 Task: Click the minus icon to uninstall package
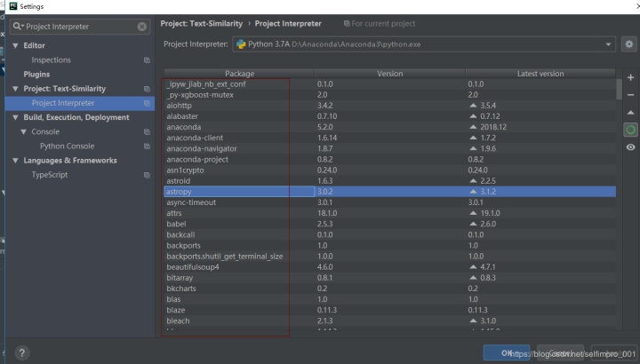[x=630, y=95]
